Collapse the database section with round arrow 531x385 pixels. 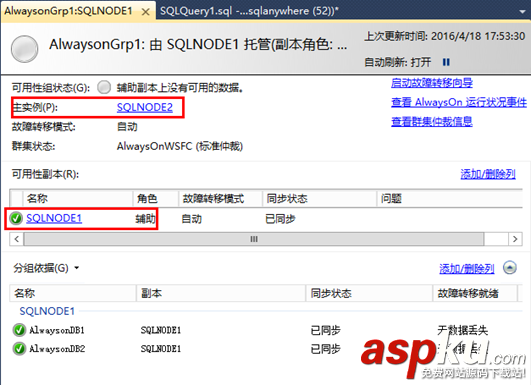click(x=510, y=268)
